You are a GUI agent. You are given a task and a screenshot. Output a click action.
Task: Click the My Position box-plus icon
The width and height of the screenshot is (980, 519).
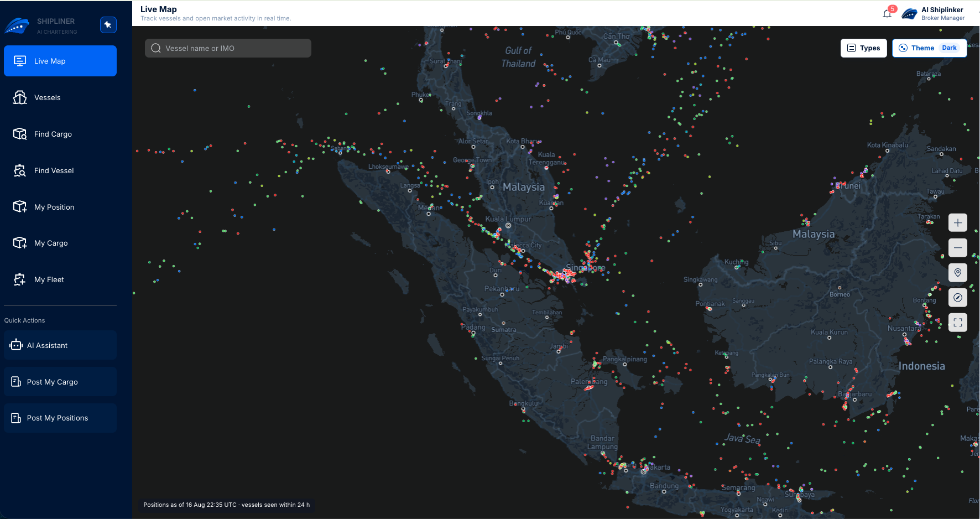click(x=20, y=206)
